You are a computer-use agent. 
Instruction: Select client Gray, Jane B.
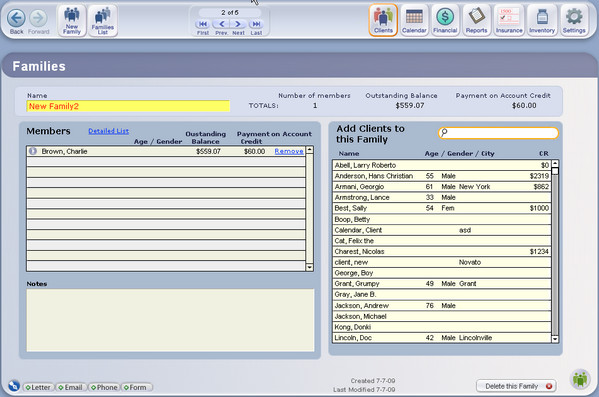(x=442, y=295)
